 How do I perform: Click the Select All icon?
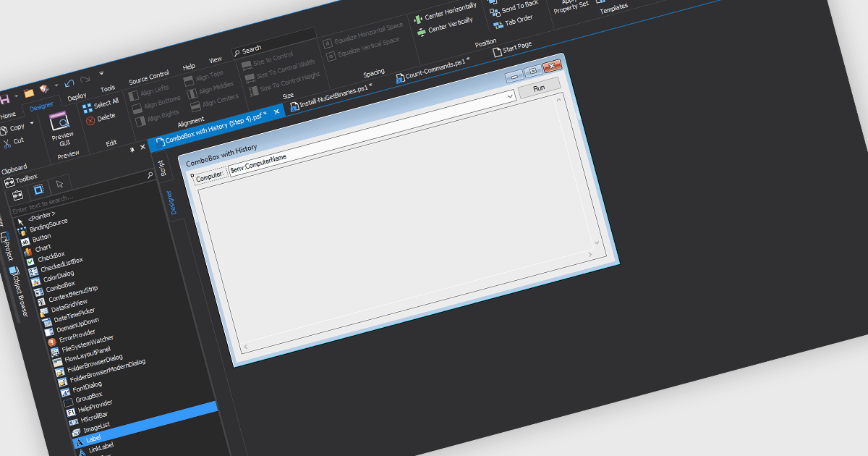(88, 109)
